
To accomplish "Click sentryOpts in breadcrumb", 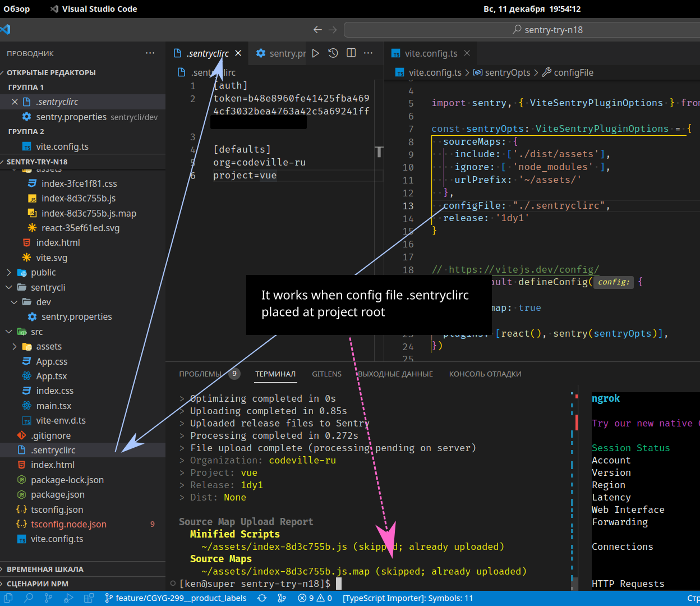I will [x=502, y=72].
